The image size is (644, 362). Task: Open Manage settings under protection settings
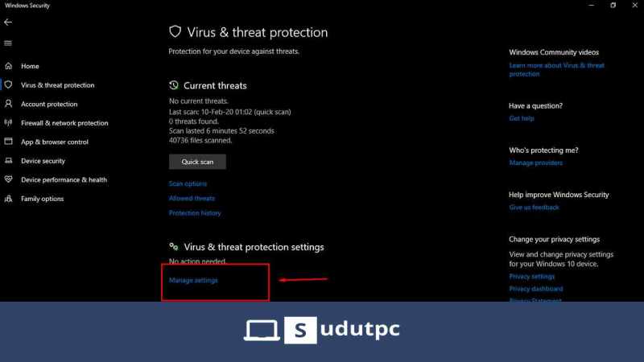(x=193, y=280)
